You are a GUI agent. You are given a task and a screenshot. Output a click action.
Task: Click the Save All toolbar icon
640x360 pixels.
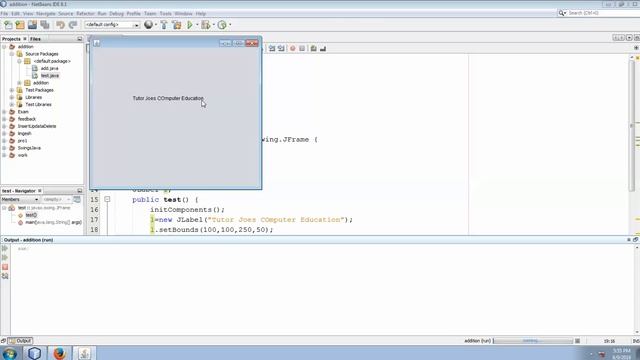point(44,25)
